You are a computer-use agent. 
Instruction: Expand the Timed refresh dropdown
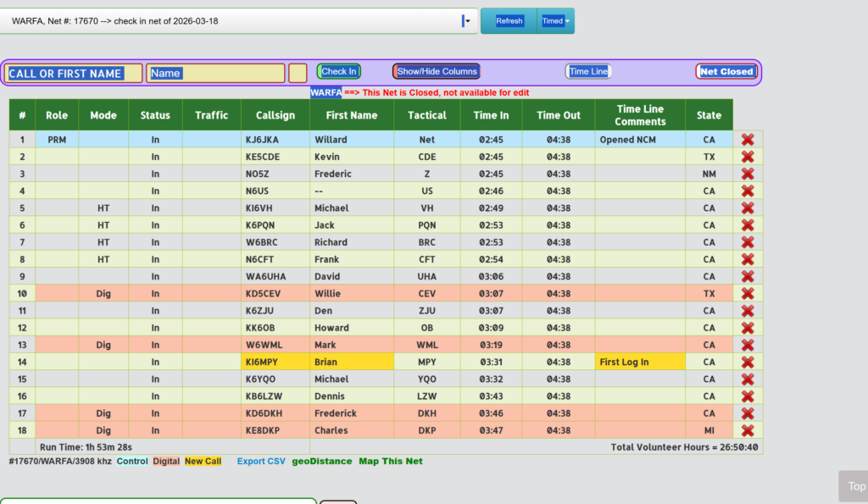(x=555, y=21)
